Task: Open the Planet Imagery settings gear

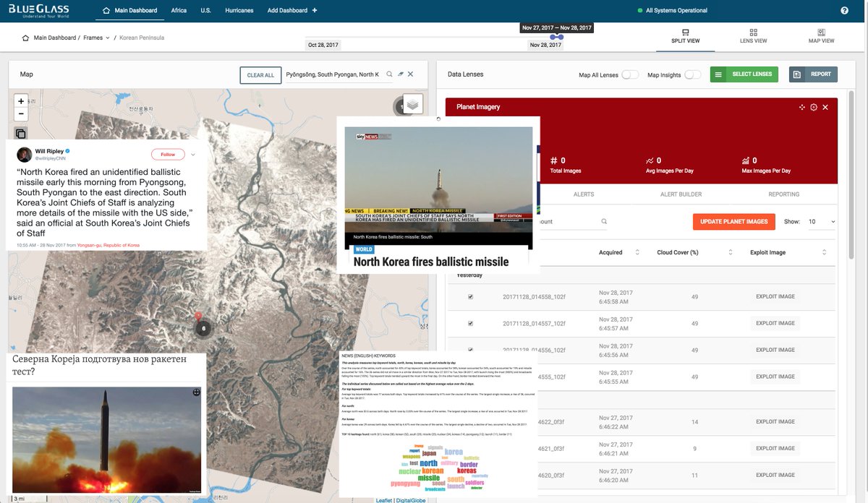Action: 814,107
